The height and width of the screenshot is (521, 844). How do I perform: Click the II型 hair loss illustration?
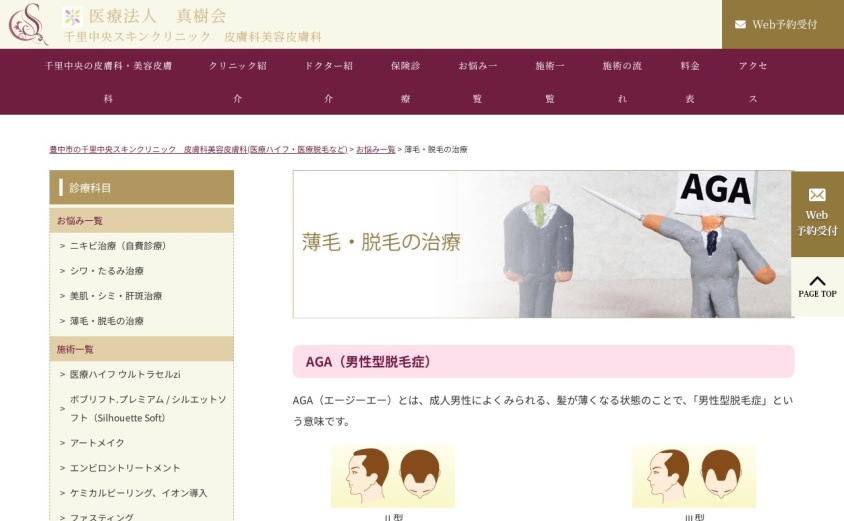pyautogui.click(x=393, y=476)
